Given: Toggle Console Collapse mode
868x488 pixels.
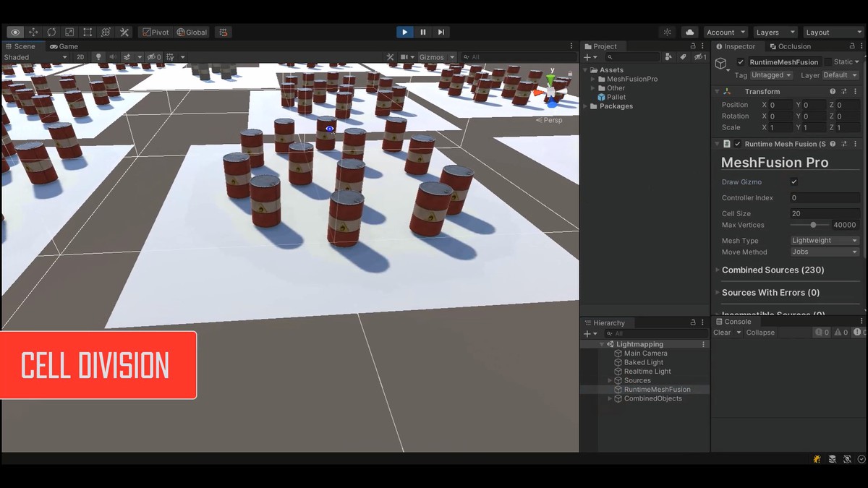Looking at the screenshot, I should [760, 333].
